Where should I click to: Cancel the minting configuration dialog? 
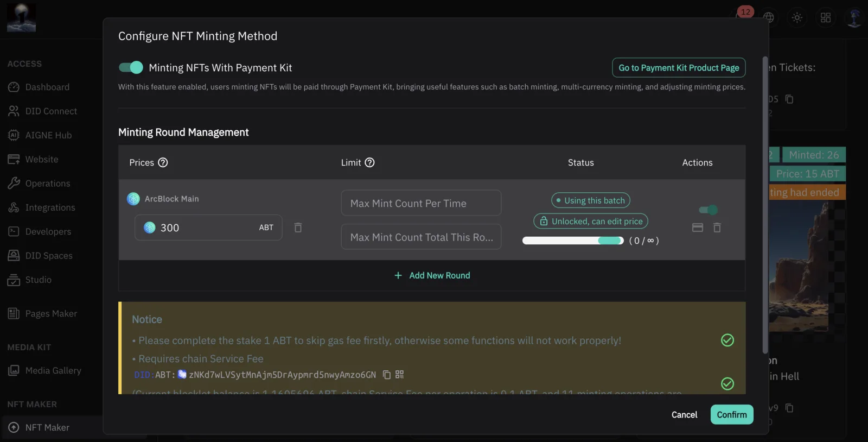tap(685, 415)
